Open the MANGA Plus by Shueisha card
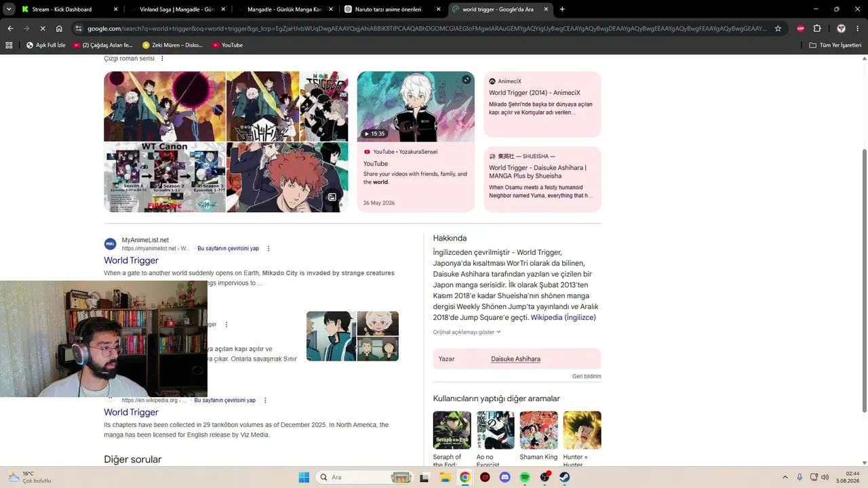Screen dimensions: 868x488 tap(542, 179)
